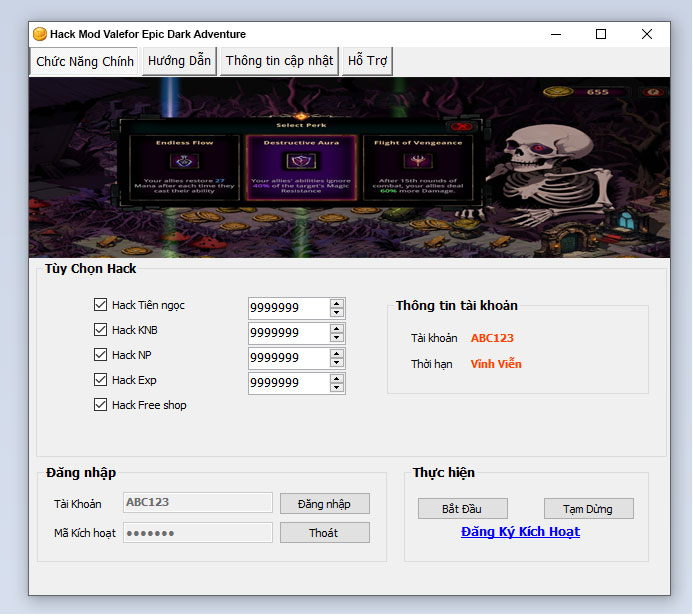
Task: Close the Hack Mod window
Action: [647, 34]
